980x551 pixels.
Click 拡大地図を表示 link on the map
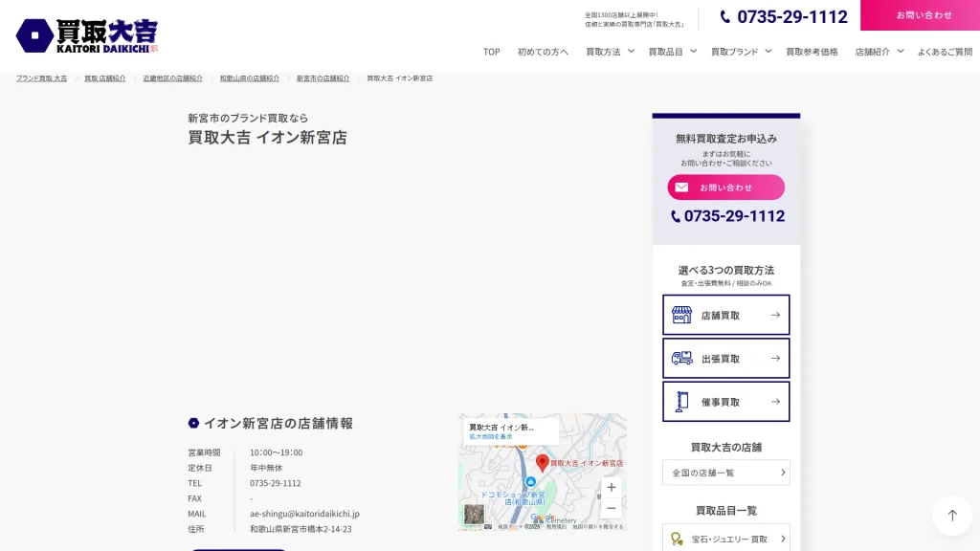coord(491,436)
